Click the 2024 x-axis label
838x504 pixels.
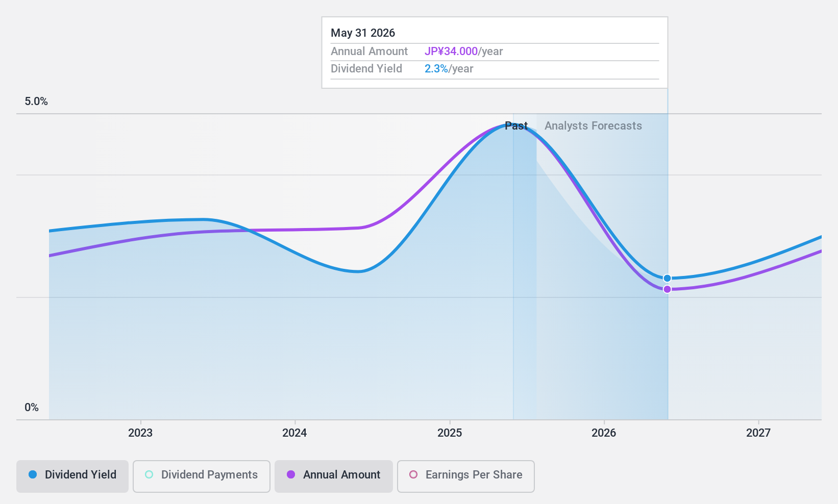295,433
